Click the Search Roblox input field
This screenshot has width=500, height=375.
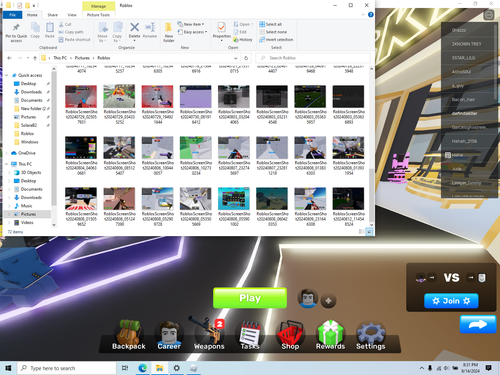pyautogui.click(x=313, y=58)
